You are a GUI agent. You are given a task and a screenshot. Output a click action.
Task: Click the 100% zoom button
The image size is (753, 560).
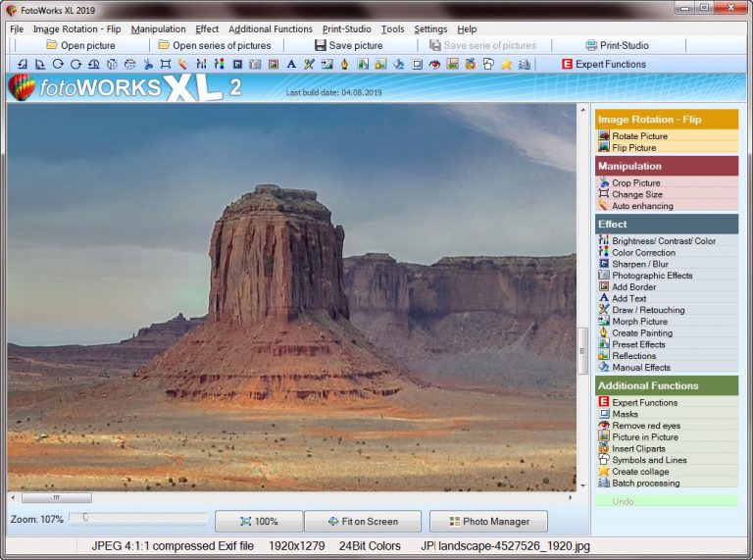(259, 521)
